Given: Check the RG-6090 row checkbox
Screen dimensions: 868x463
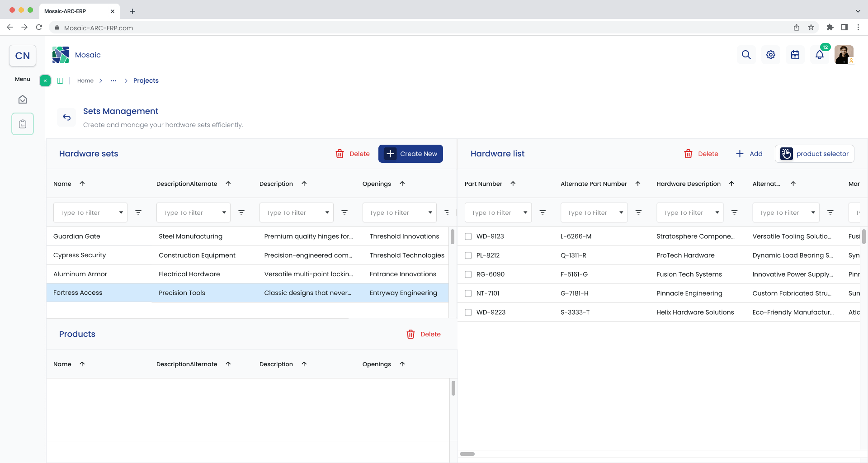Looking at the screenshot, I should click(x=468, y=274).
